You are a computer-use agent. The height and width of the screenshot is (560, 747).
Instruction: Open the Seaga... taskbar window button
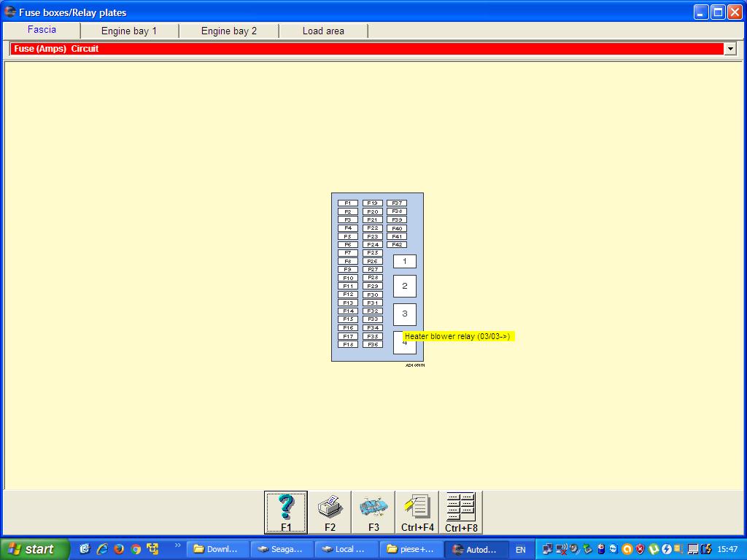point(282,549)
